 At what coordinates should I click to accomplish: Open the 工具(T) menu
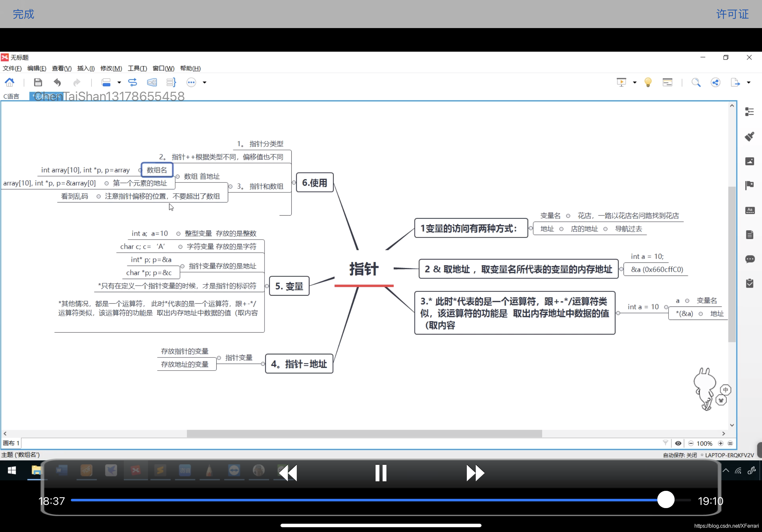coord(137,68)
